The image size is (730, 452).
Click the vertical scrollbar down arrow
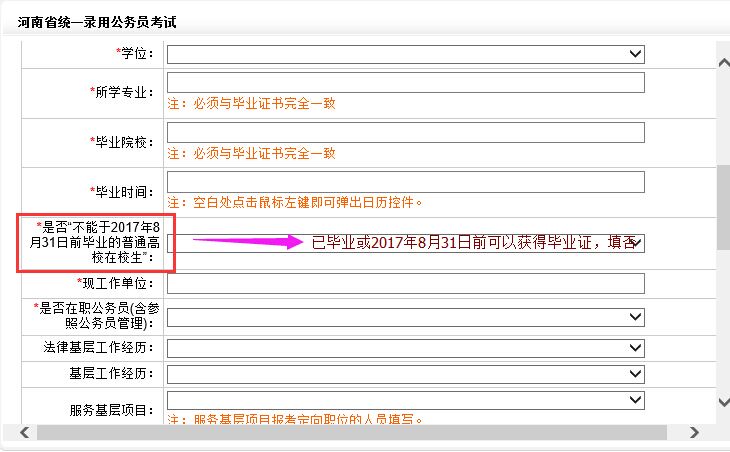[x=722, y=401]
